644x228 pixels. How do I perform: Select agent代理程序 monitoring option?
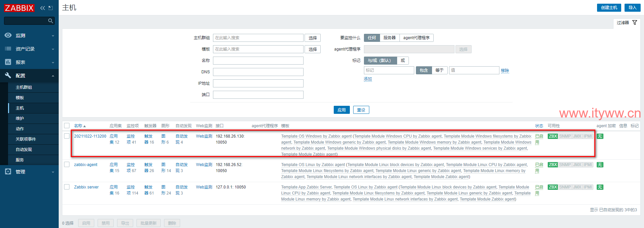click(416, 38)
